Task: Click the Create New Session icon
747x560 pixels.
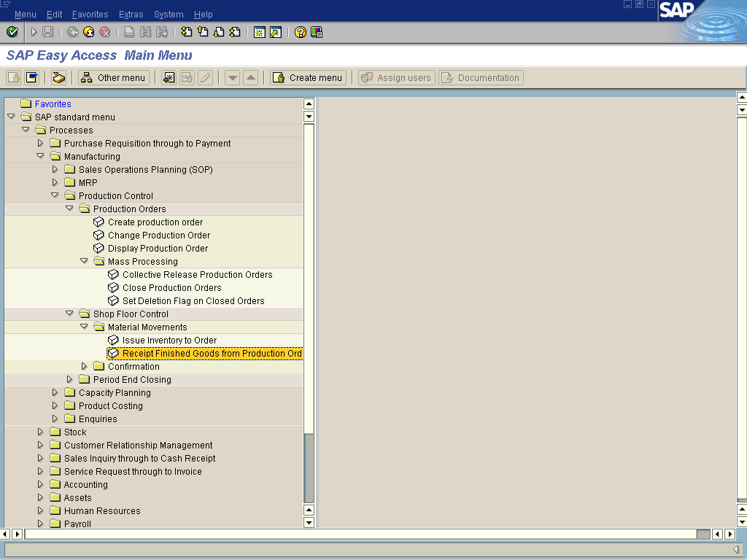Action: pyautogui.click(x=260, y=32)
